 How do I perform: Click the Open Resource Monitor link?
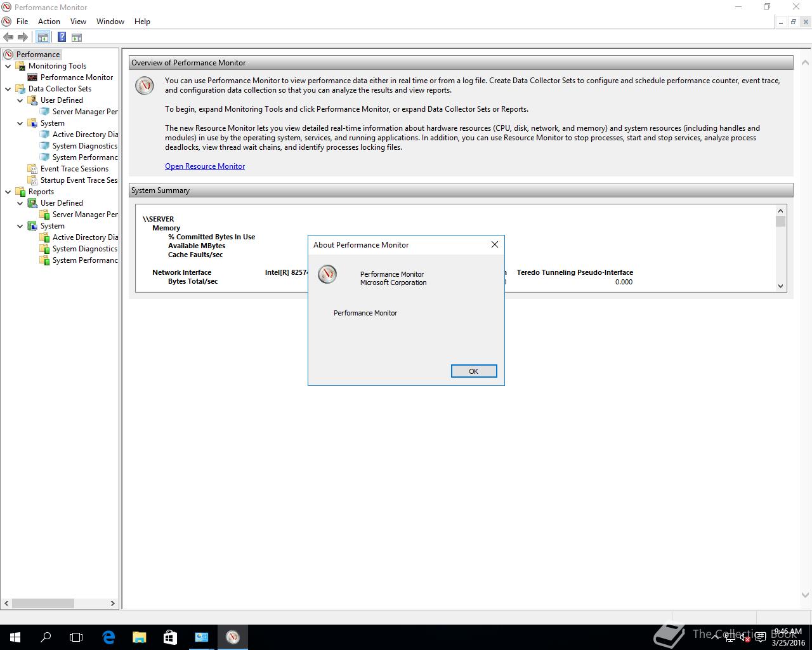tap(205, 166)
